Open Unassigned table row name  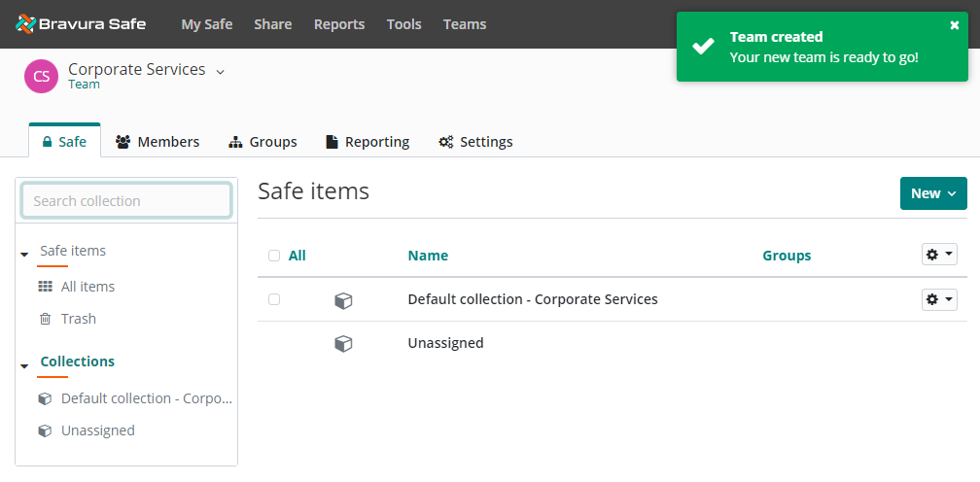click(445, 343)
